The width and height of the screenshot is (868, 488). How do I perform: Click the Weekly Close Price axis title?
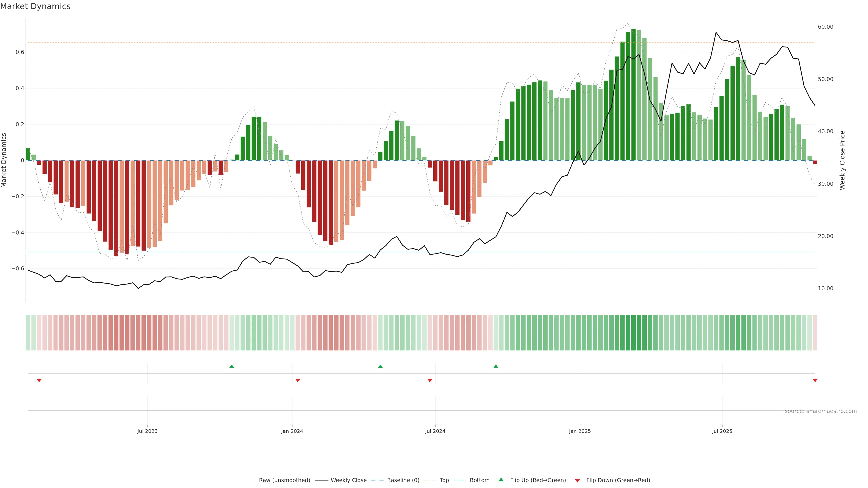click(842, 160)
